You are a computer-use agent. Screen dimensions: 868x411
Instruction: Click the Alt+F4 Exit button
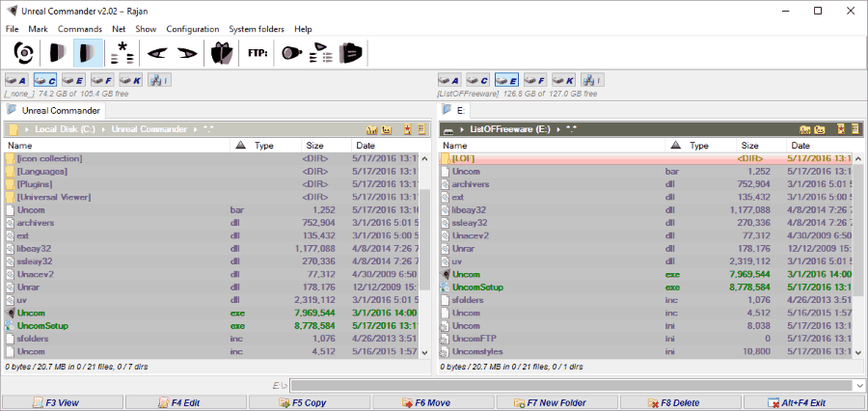coord(804,402)
